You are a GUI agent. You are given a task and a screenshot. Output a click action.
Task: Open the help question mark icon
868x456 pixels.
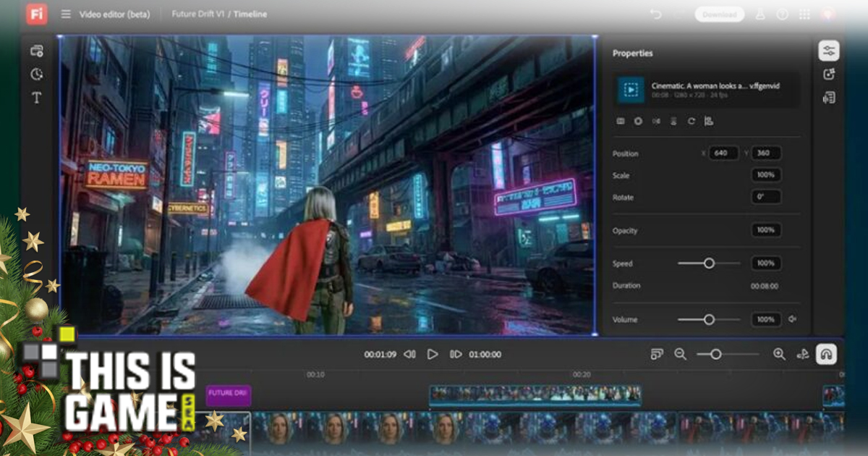tap(782, 14)
